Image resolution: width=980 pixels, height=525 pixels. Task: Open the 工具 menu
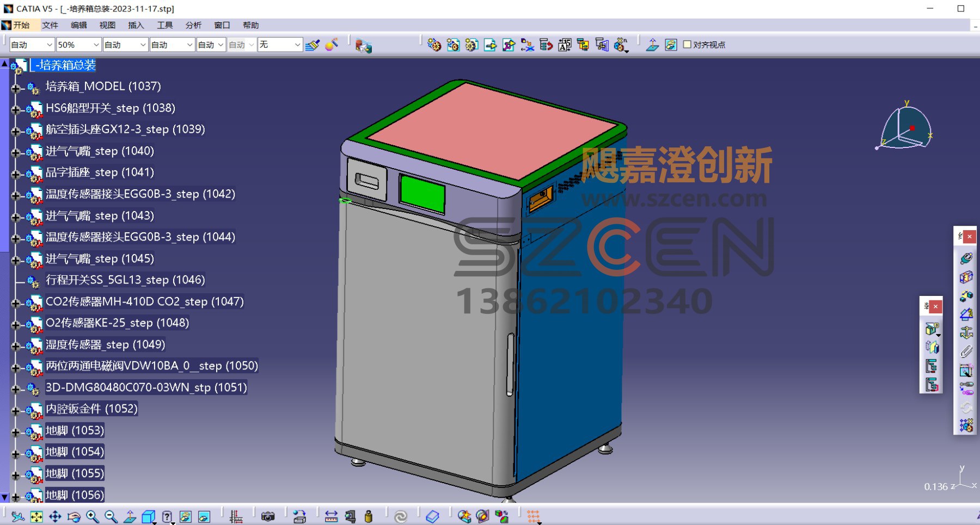coord(165,25)
